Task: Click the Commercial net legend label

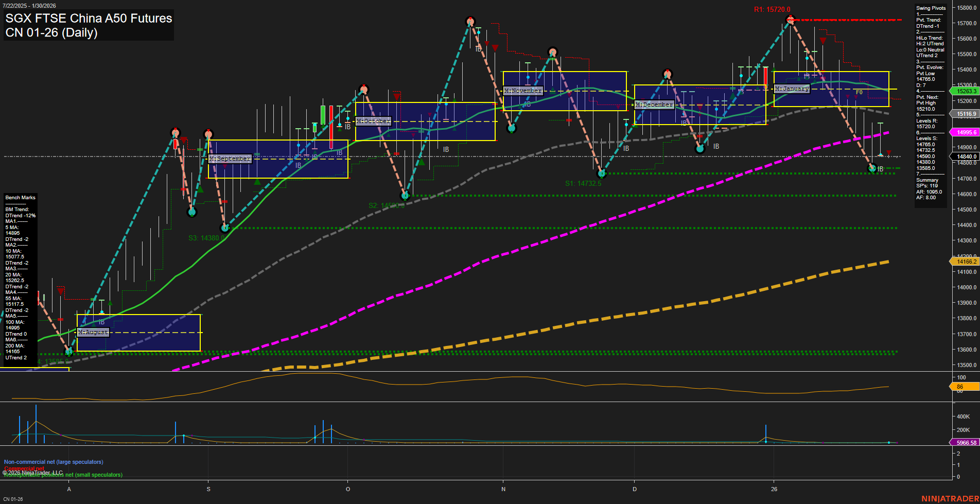Action: click(x=23, y=468)
